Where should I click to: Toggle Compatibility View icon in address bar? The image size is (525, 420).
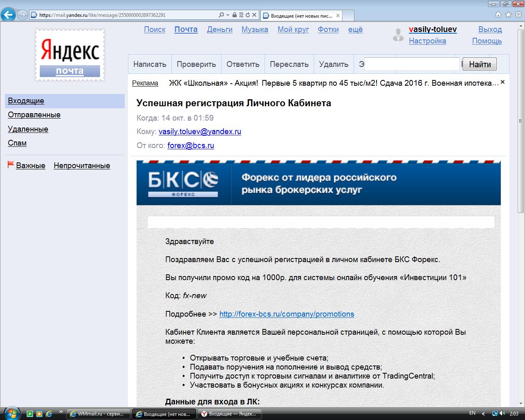pos(241,15)
